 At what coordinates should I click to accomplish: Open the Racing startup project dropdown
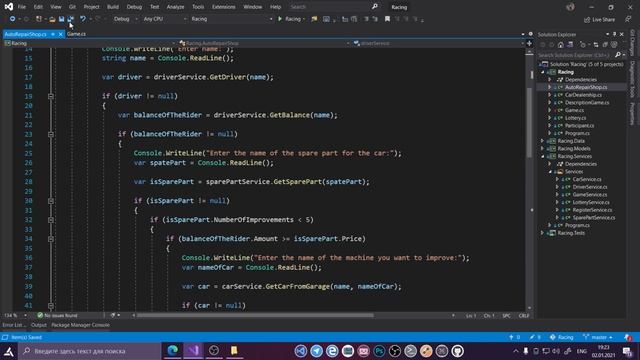point(231,19)
